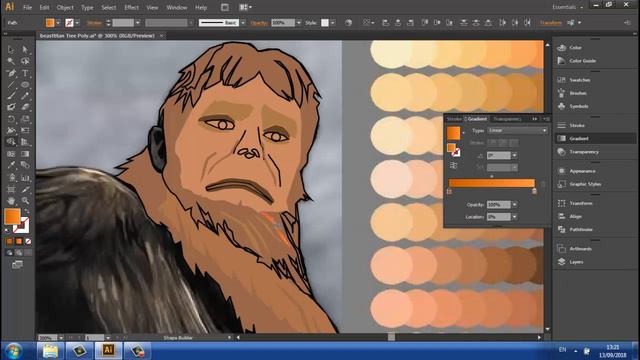Select the Blend tool
Screen dimensions: 640x360
point(25,165)
